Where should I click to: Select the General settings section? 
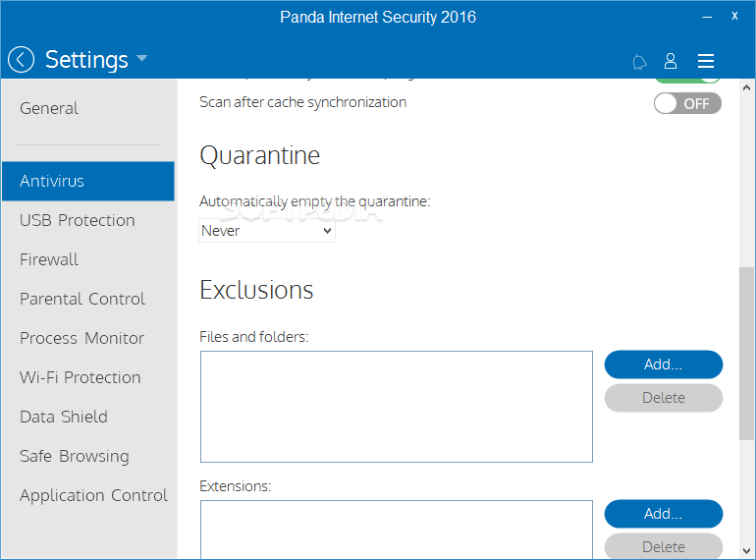pos(49,108)
